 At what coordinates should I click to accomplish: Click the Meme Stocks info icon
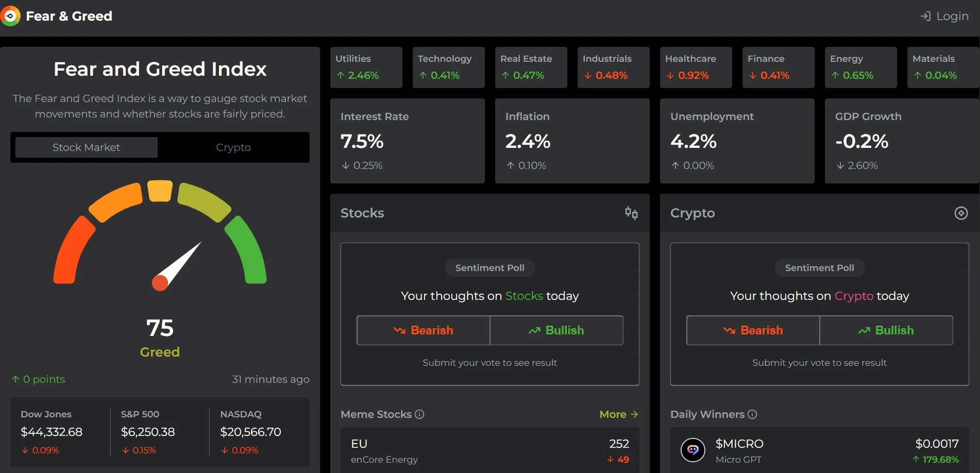point(419,414)
